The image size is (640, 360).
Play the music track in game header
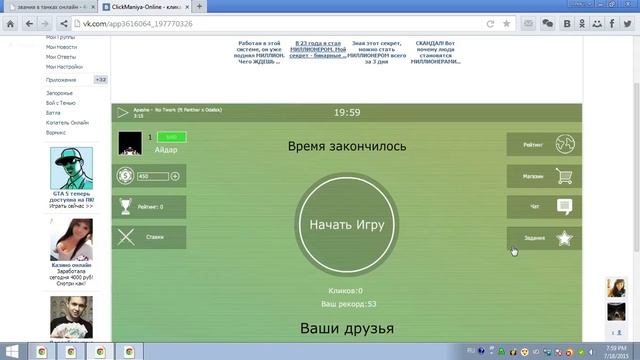tap(122, 112)
